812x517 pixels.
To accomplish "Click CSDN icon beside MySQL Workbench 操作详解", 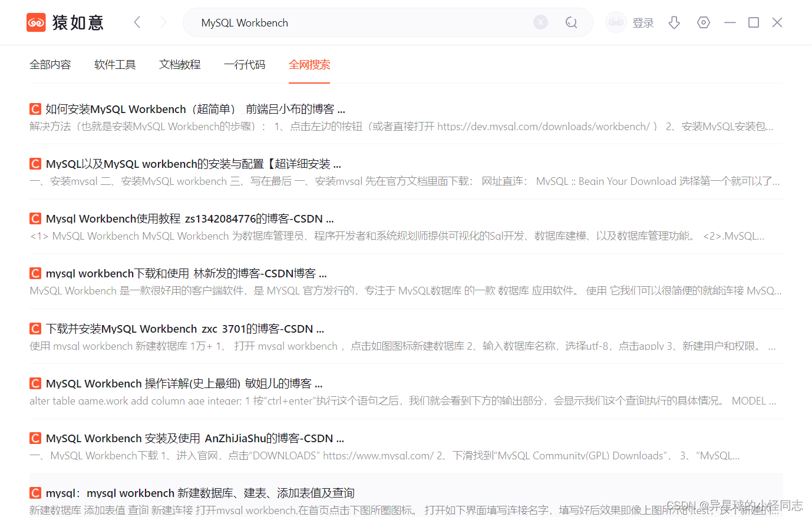I will (x=35, y=383).
